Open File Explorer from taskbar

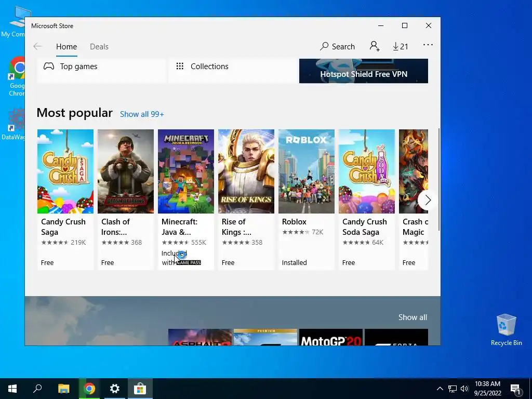[63, 389]
